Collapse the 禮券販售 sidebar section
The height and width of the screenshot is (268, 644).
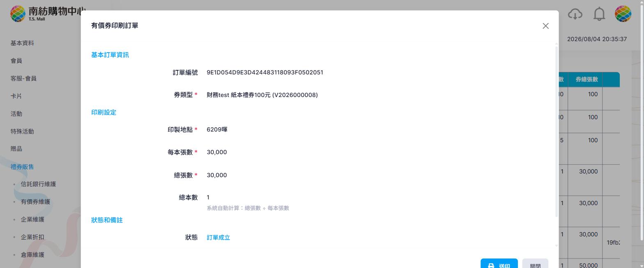[x=22, y=167]
